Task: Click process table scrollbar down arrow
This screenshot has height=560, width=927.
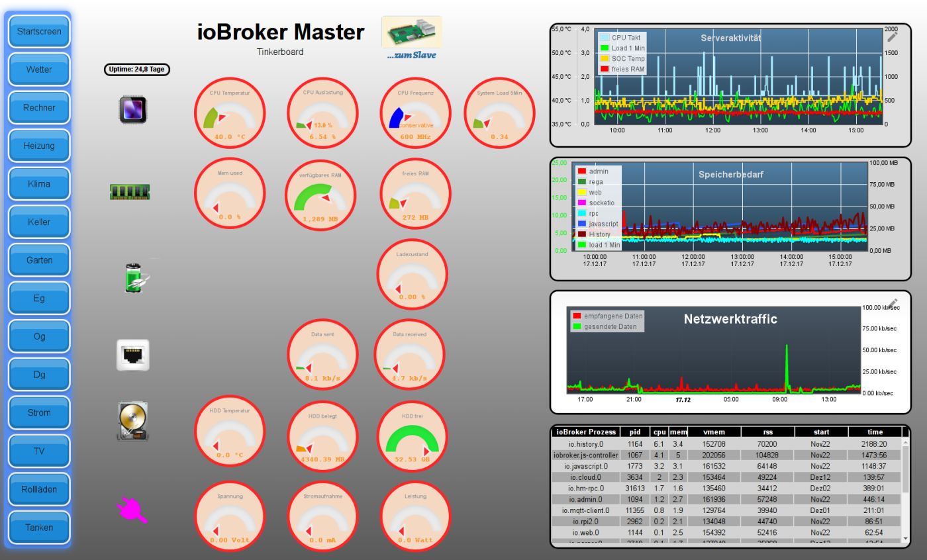Action: pyautogui.click(x=906, y=539)
